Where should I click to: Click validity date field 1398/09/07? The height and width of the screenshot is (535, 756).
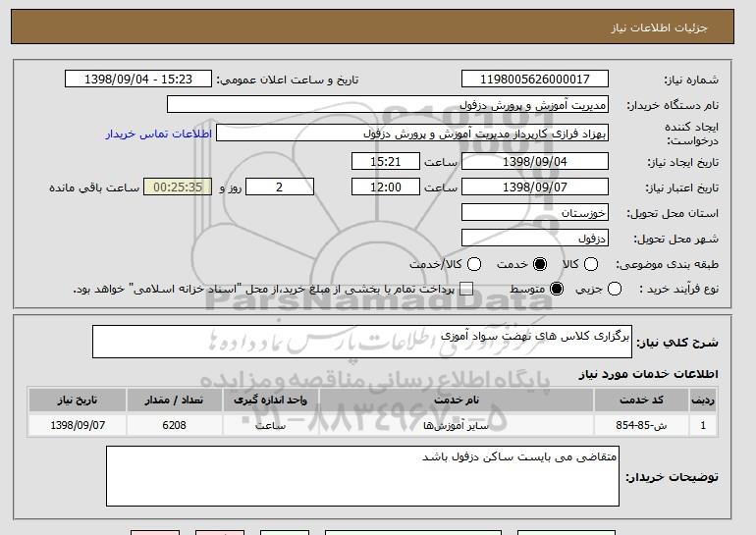[x=535, y=187]
